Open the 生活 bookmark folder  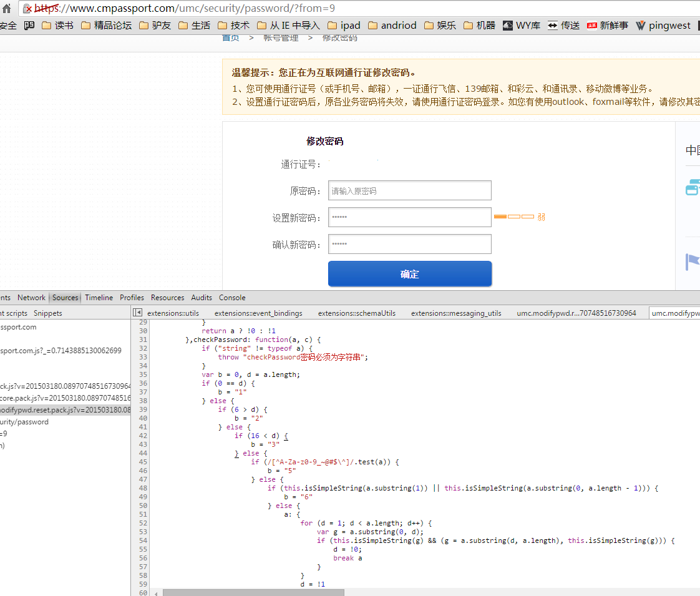(x=194, y=26)
